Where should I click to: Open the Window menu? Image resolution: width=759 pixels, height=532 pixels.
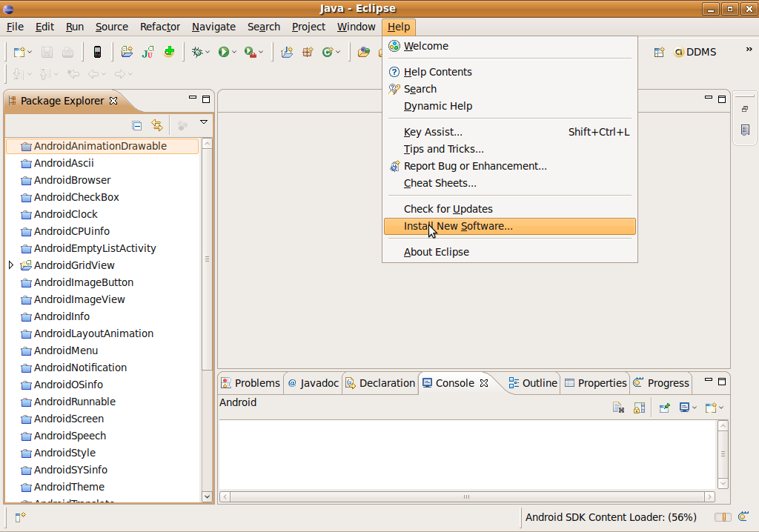click(356, 27)
